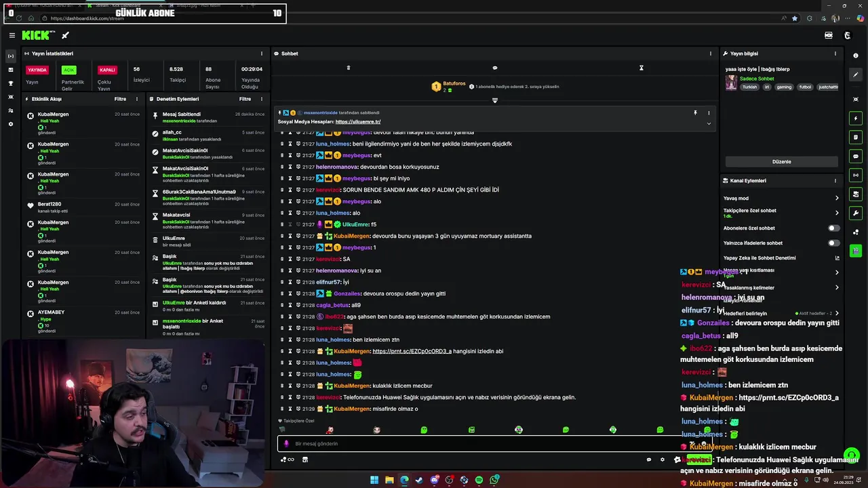
Task: Click the info icon in right rail
Action: [x=856, y=56]
